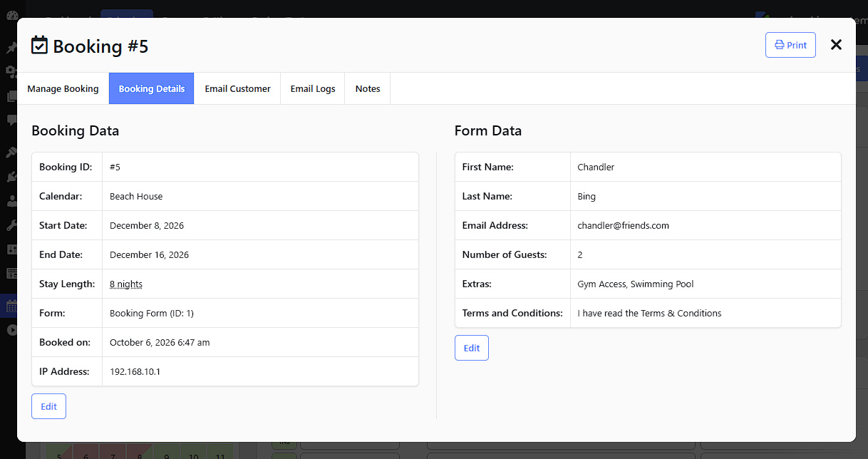Click the play-circle icon in background sidebar
The height and width of the screenshot is (459, 868).
(x=12, y=330)
